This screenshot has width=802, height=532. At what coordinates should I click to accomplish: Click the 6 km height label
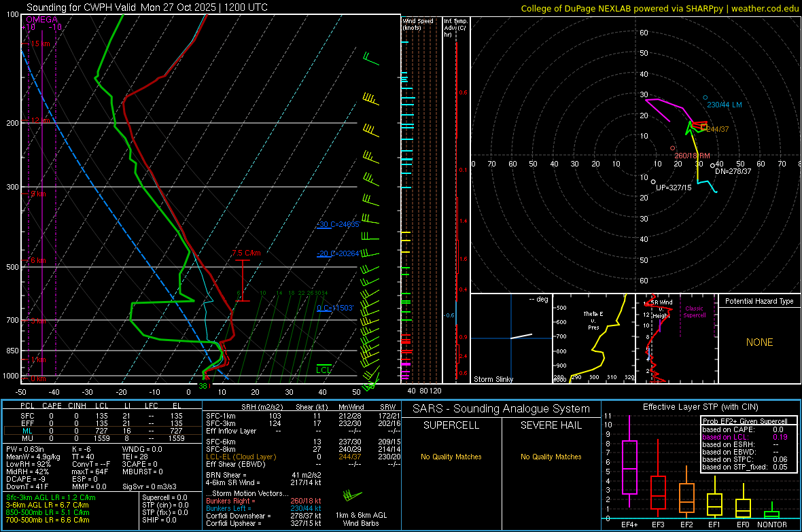point(38,260)
